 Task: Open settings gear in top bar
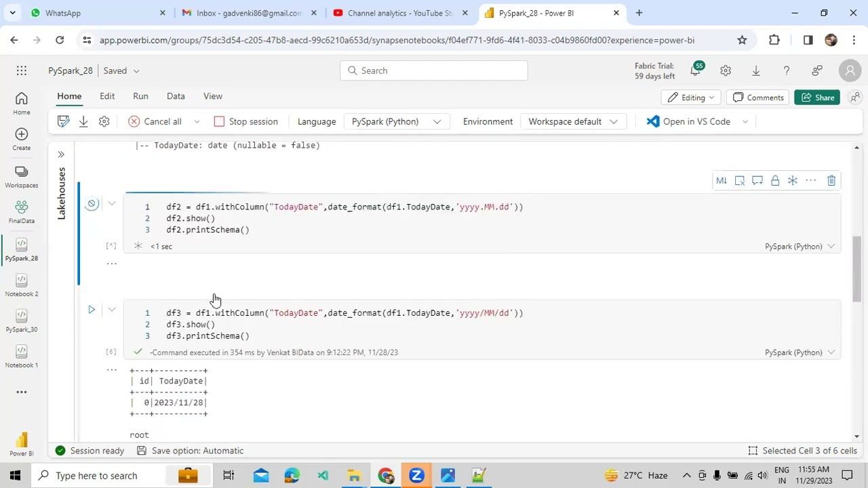click(x=726, y=70)
